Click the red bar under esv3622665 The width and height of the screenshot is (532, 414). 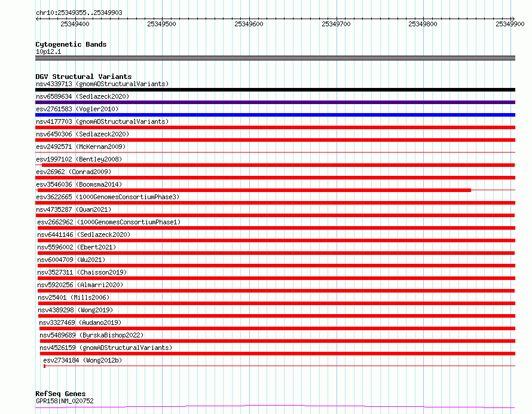(x=275, y=203)
